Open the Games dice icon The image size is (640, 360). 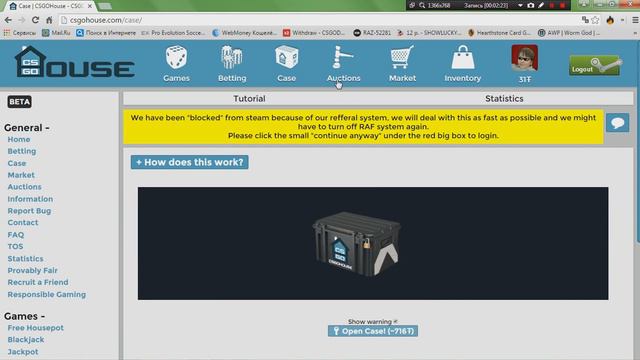(176, 57)
